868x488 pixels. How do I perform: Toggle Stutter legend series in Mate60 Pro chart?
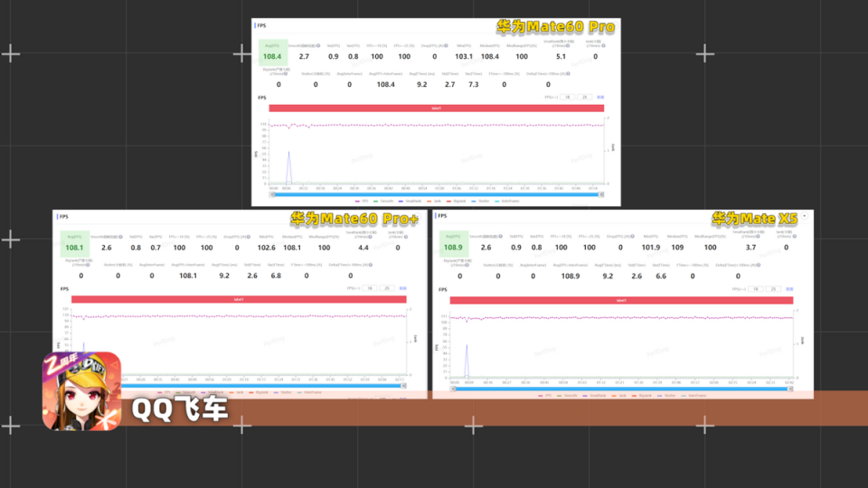pyautogui.click(x=480, y=202)
